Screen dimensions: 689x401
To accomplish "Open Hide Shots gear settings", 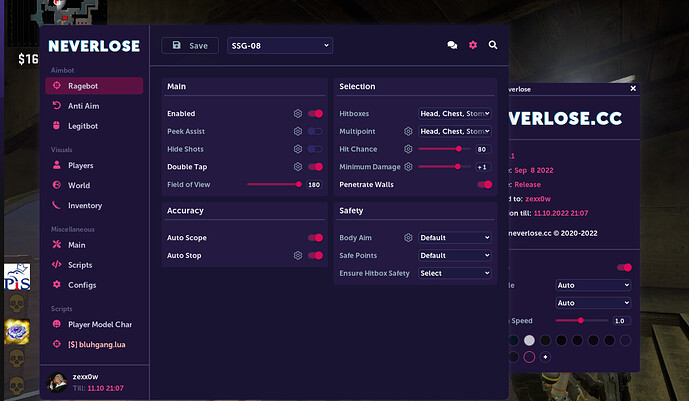I will click(298, 149).
